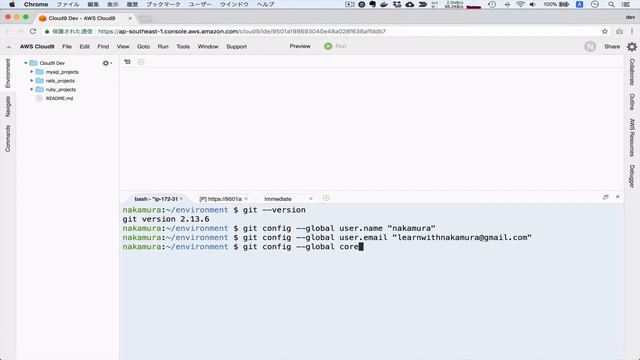Click the Evernote elephant menu bar icon

373,4
